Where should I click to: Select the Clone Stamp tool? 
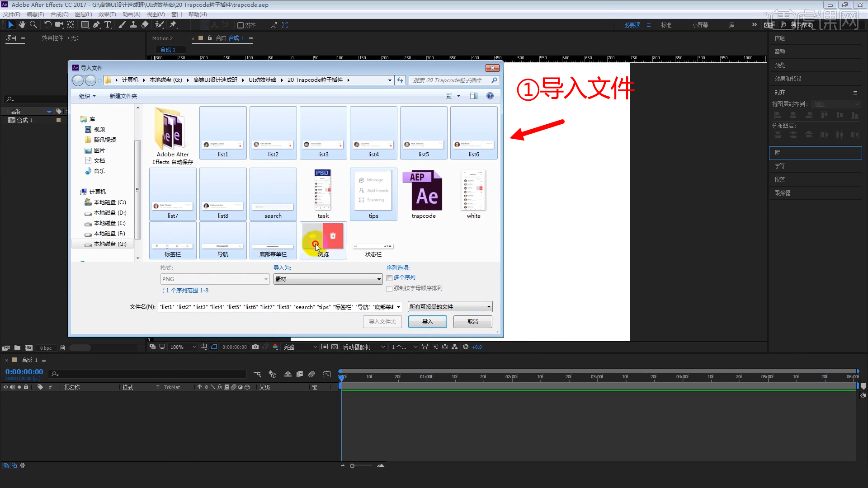[134, 25]
